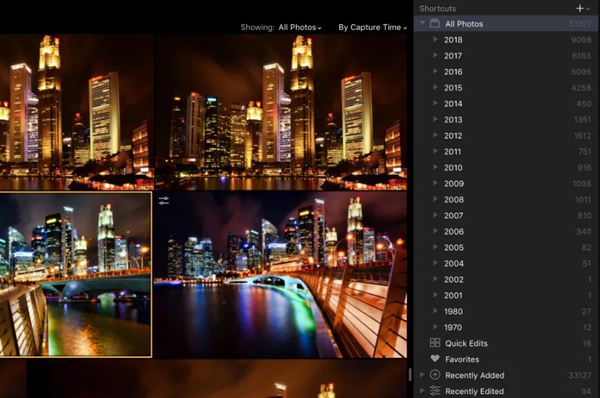Viewport: 600px width, 398px height.
Task: Select the wide Singapore skyline thumbnail
Action: click(281, 112)
